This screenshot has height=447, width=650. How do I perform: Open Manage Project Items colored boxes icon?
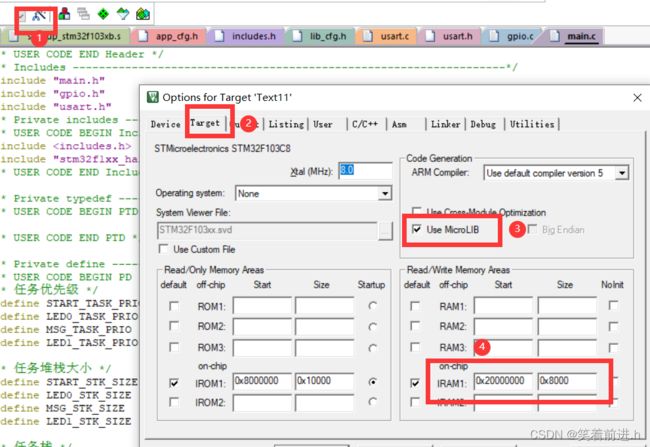(64, 15)
